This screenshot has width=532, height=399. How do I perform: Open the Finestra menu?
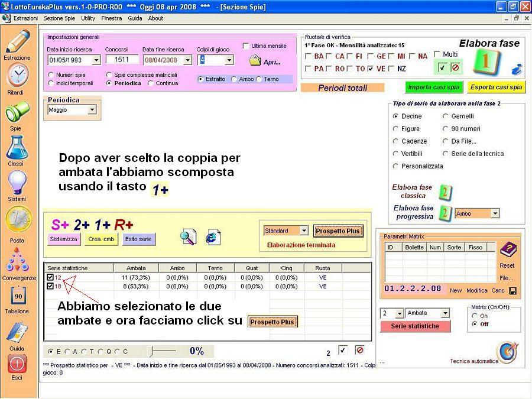click(x=111, y=18)
